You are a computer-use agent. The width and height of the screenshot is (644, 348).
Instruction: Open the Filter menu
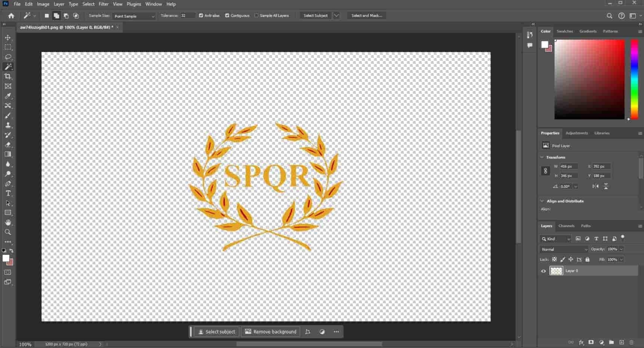click(x=103, y=4)
